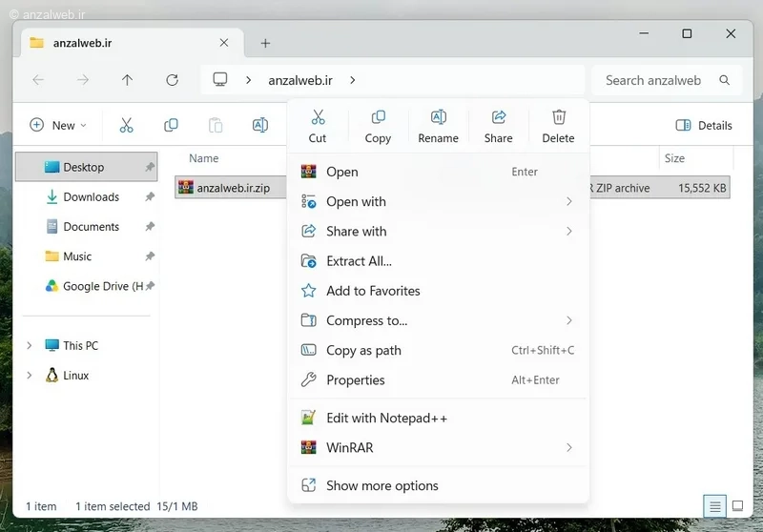Select Google Drive in the sidebar
The image size is (763, 532).
point(87,286)
